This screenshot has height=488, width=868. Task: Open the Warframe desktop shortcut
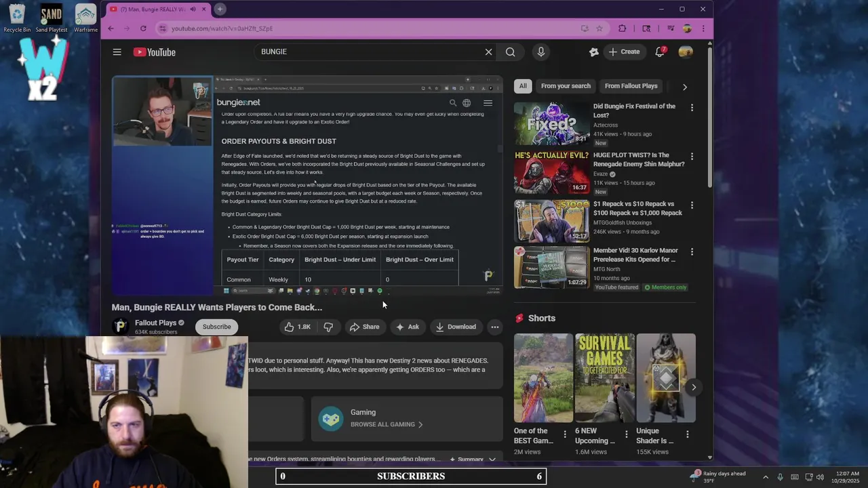coord(86,18)
